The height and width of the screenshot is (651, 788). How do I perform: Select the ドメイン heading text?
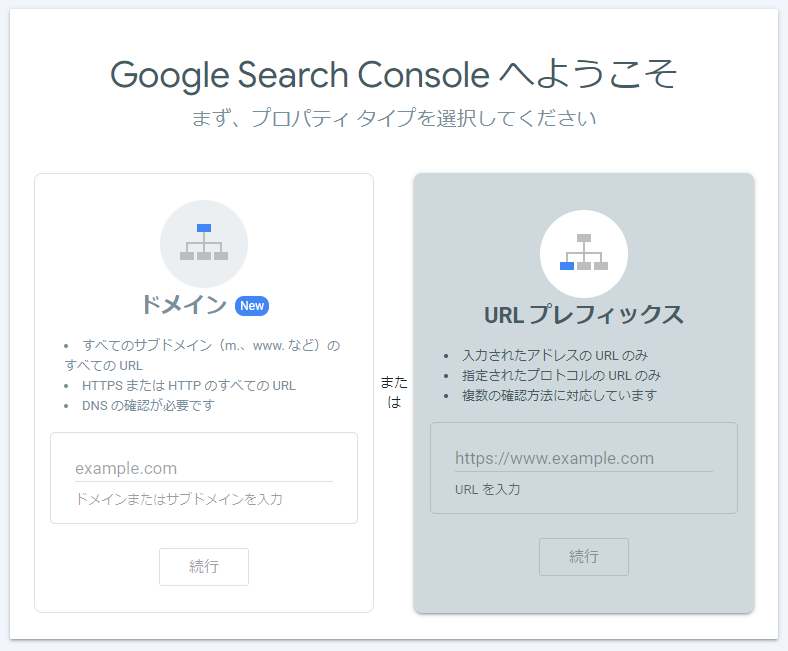(x=184, y=305)
